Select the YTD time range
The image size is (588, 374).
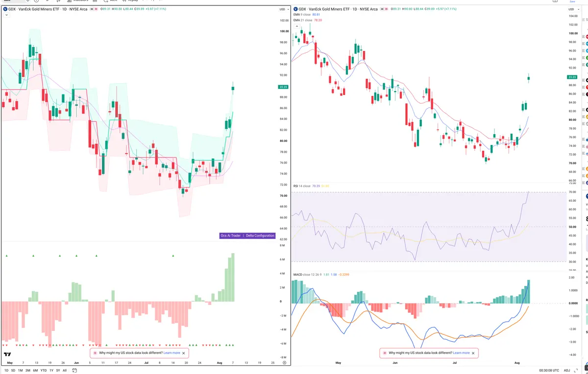[x=44, y=371]
